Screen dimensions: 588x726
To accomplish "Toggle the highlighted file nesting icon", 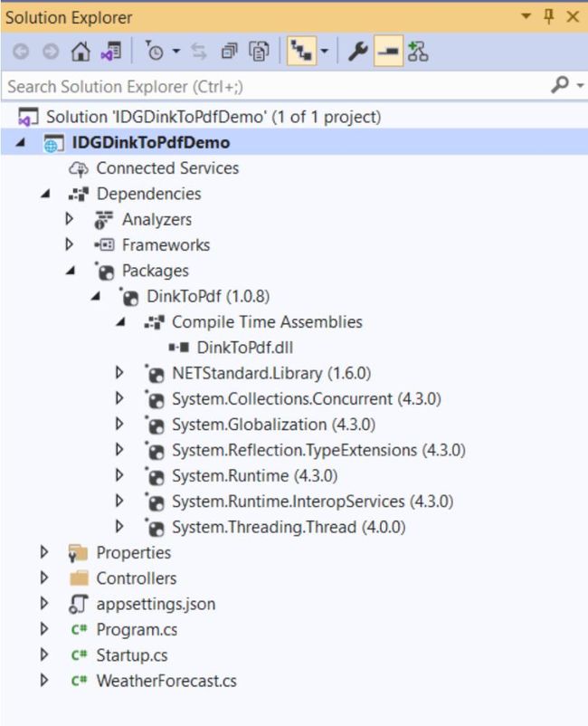I will pos(301,51).
